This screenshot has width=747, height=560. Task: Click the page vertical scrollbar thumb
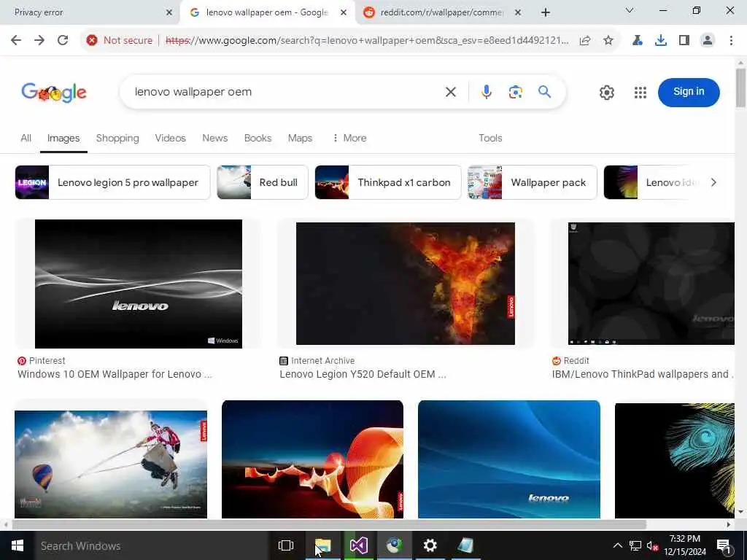(x=740, y=88)
